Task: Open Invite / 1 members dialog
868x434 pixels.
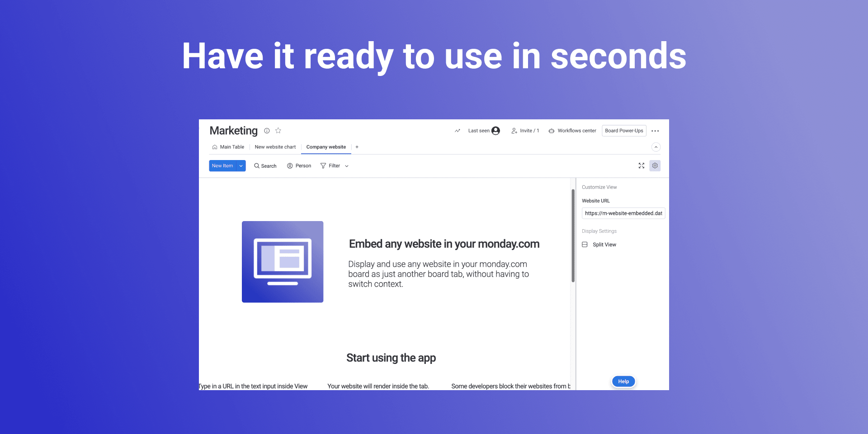Action: (x=525, y=131)
